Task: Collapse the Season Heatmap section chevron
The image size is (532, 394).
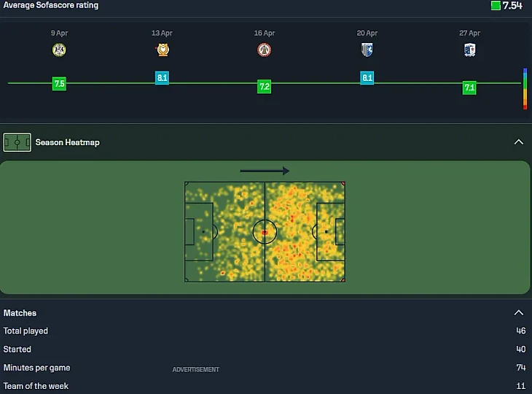Action: click(518, 142)
